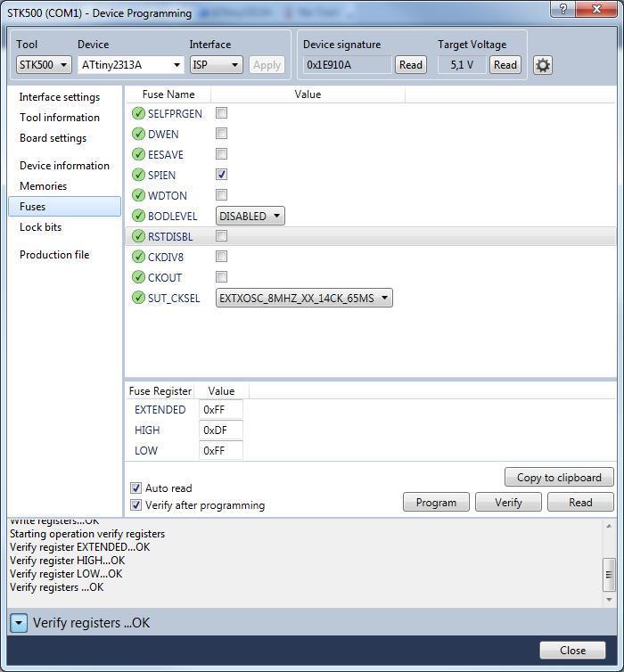624x672 pixels.
Task: Read the target voltage
Action: (x=505, y=65)
